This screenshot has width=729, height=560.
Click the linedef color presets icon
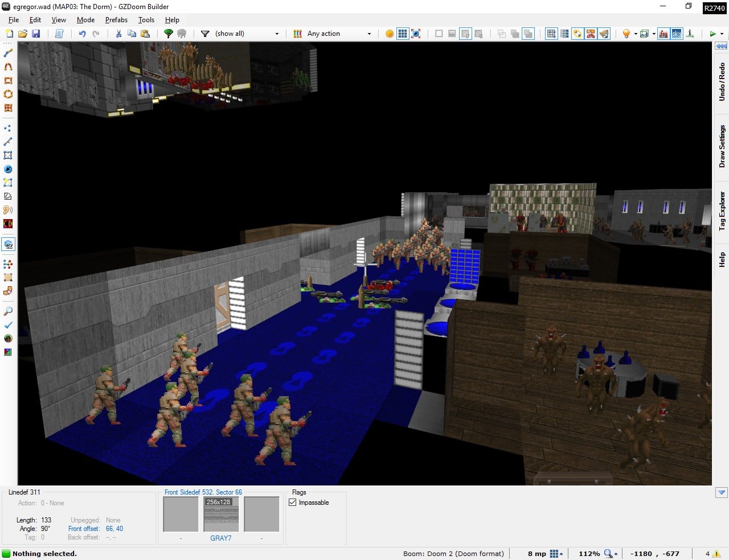(297, 34)
